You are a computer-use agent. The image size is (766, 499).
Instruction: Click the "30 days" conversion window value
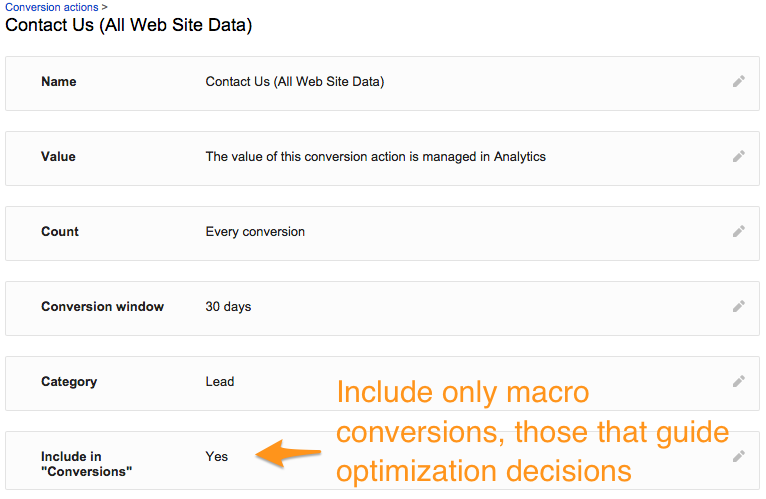point(228,306)
